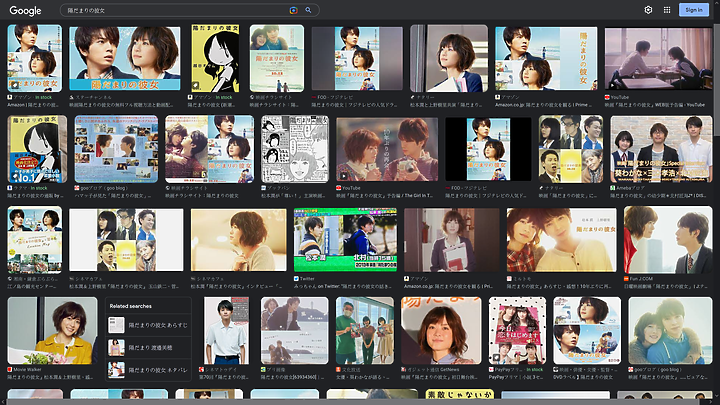Open Google Lens camera search icon
This screenshot has height=405, width=720.
(293, 10)
